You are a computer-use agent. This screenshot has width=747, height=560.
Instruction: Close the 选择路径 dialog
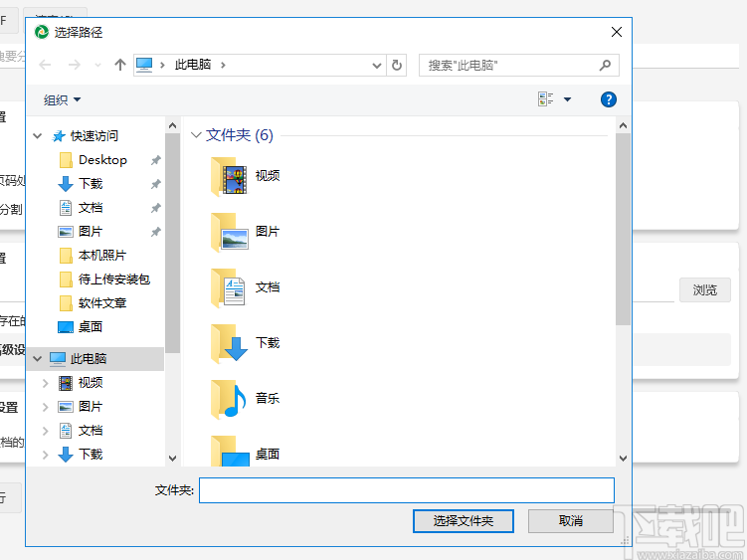click(617, 32)
